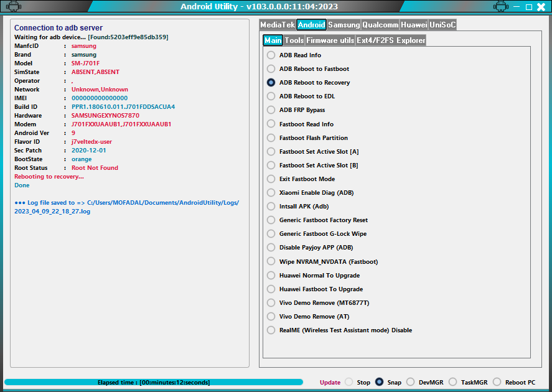Select the Stop radio button

click(x=349, y=382)
